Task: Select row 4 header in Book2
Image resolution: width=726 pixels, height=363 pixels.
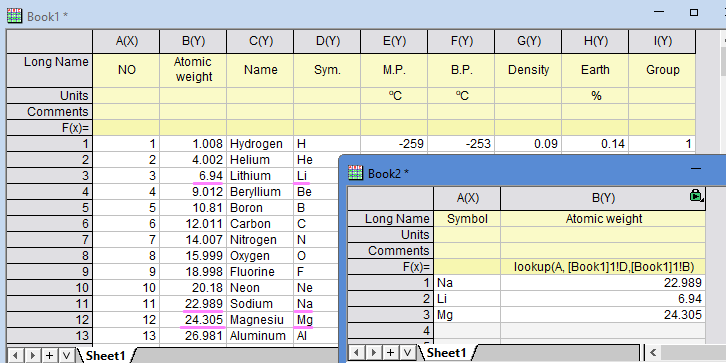Action: [390, 331]
